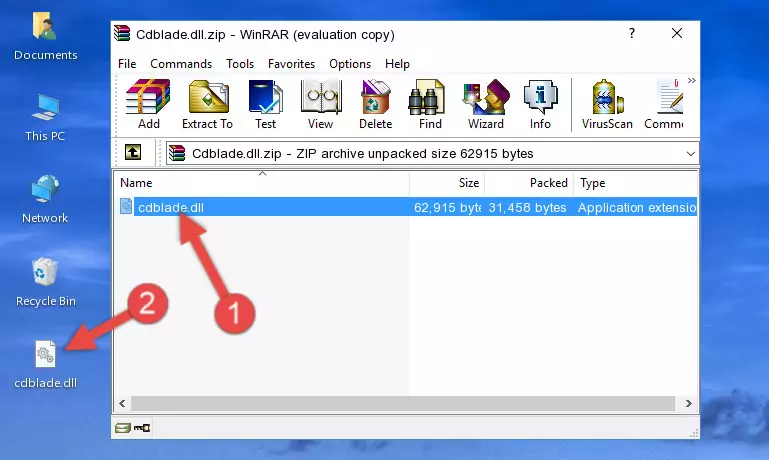The height and width of the screenshot is (460, 769).
Task: Sort by Size column header
Action: (447, 183)
